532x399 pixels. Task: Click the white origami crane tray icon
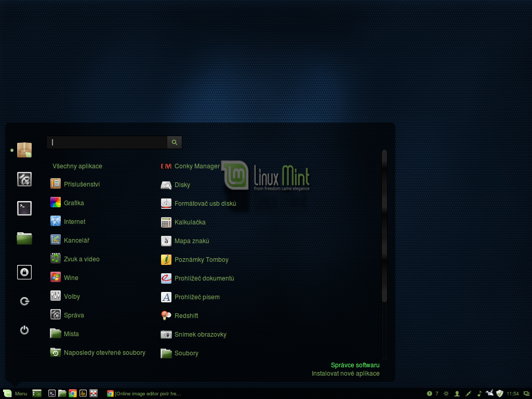[489, 393]
